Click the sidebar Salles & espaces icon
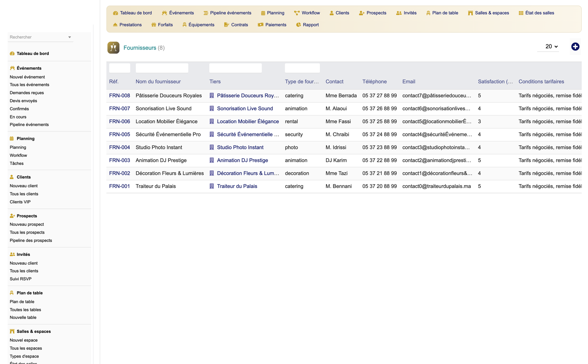 tap(12, 331)
